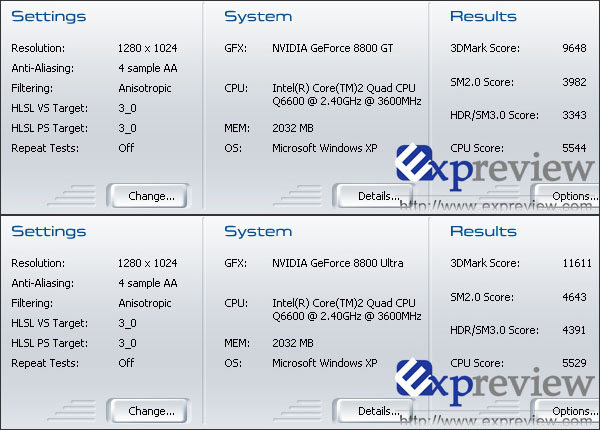The width and height of the screenshot is (600, 430).
Task: Open Options... beside the 11611 score results
Action: click(571, 411)
